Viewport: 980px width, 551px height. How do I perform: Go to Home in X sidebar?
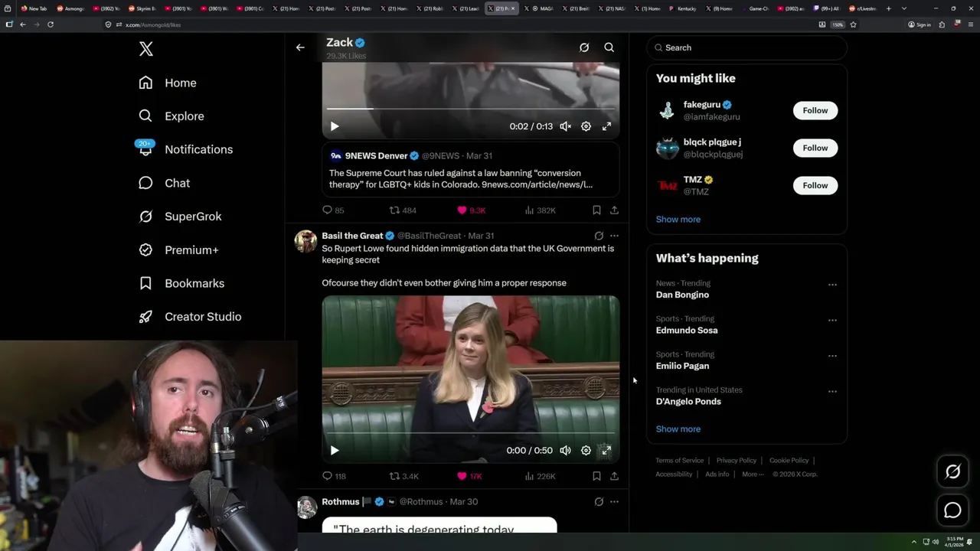click(168, 83)
